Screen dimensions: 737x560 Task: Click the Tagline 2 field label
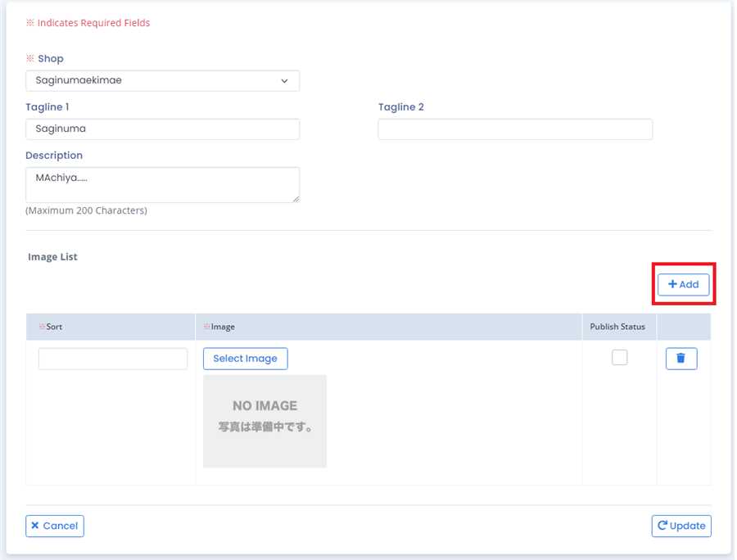click(400, 107)
